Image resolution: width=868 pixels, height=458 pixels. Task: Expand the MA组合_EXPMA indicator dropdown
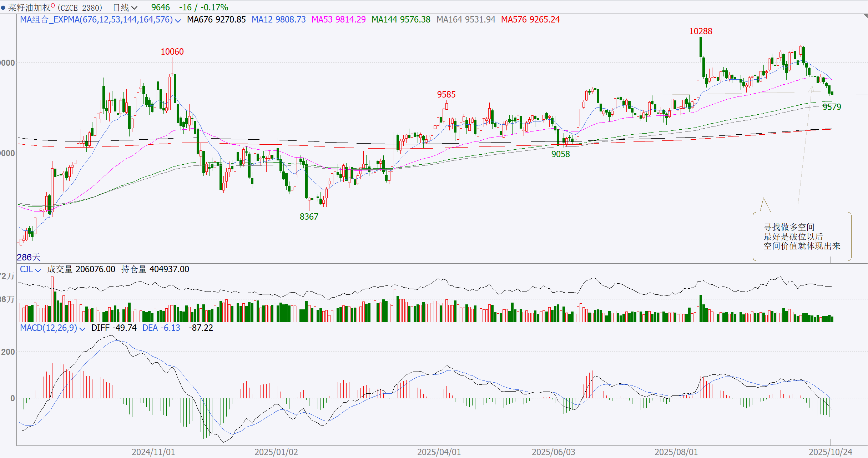point(178,21)
